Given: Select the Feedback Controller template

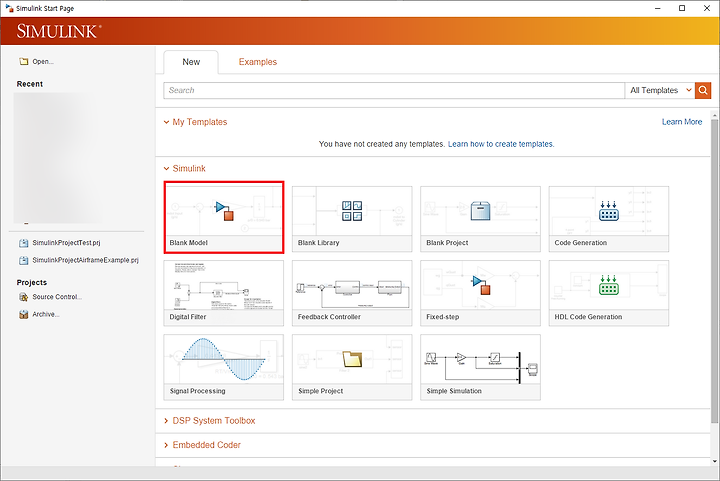Looking at the screenshot, I should click(x=352, y=293).
